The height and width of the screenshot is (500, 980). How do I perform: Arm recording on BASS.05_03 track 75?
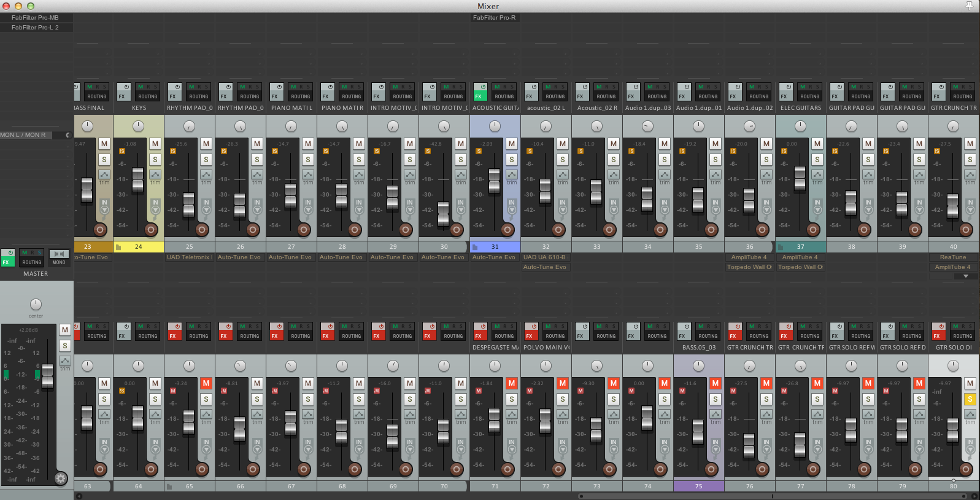[x=711, y=469]
